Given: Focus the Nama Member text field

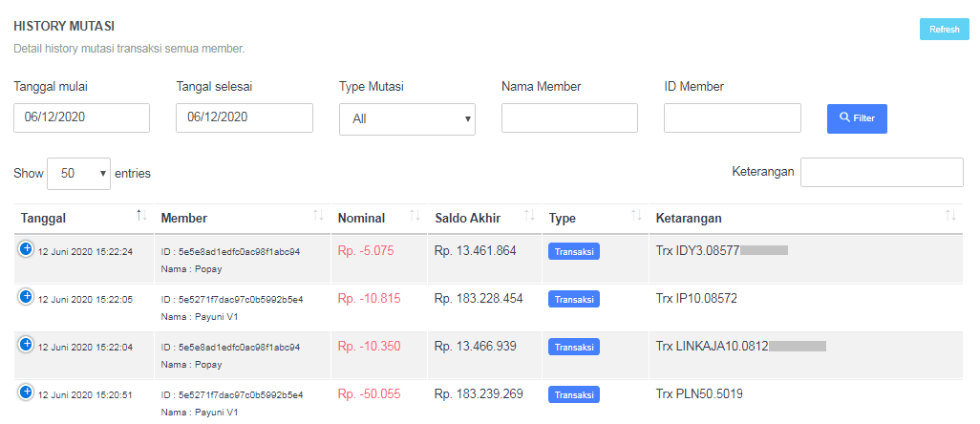Looking at the screenshot, I should 569,118.
